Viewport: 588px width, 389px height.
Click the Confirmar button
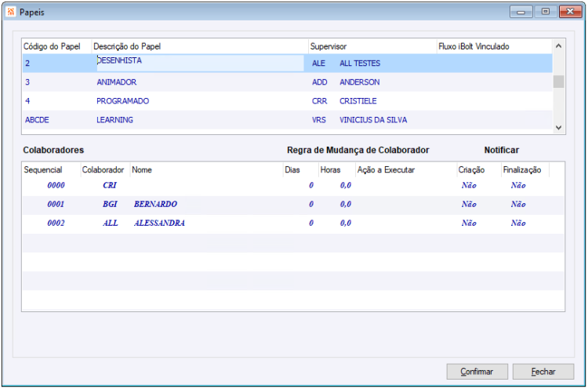click(477, 372)
